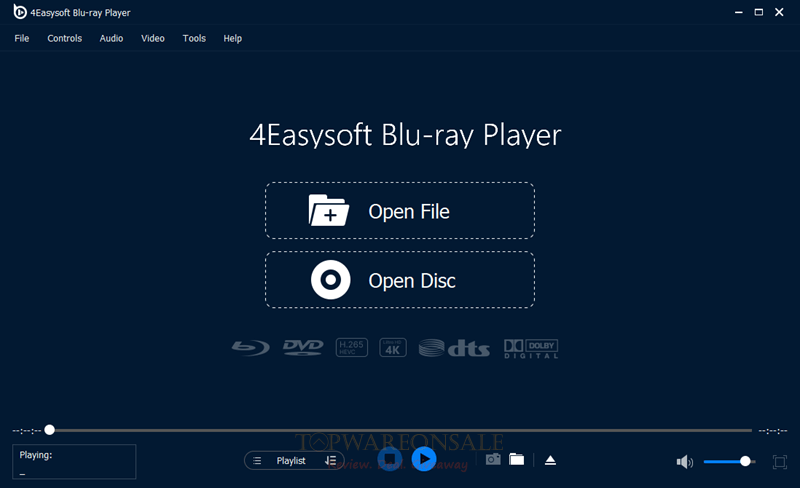Stop playback with the stop button

point(390,459)
